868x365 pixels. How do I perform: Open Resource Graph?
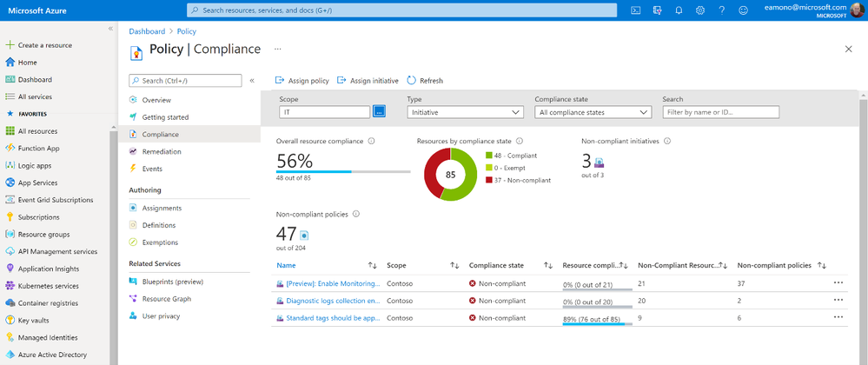tap(166, 299)
